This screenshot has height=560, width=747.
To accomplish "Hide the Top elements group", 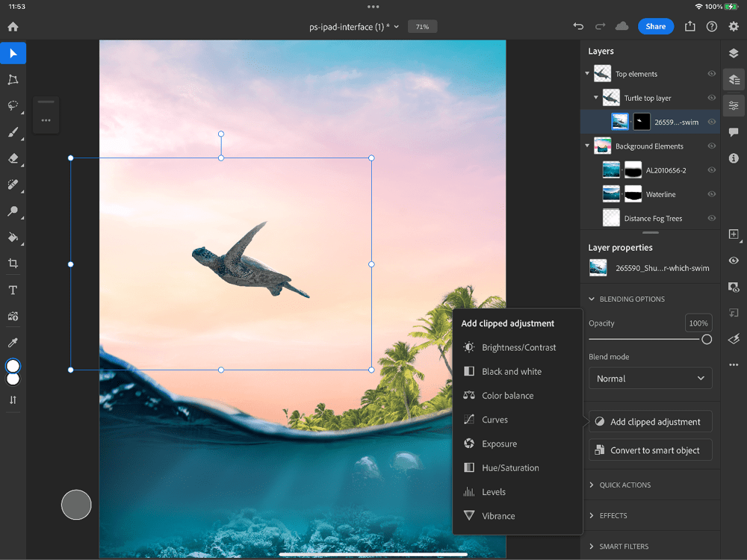I will 711,74.
